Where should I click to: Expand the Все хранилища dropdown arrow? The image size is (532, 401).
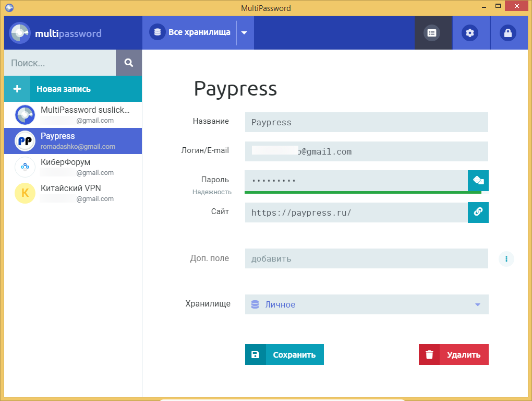click(244, 33)
